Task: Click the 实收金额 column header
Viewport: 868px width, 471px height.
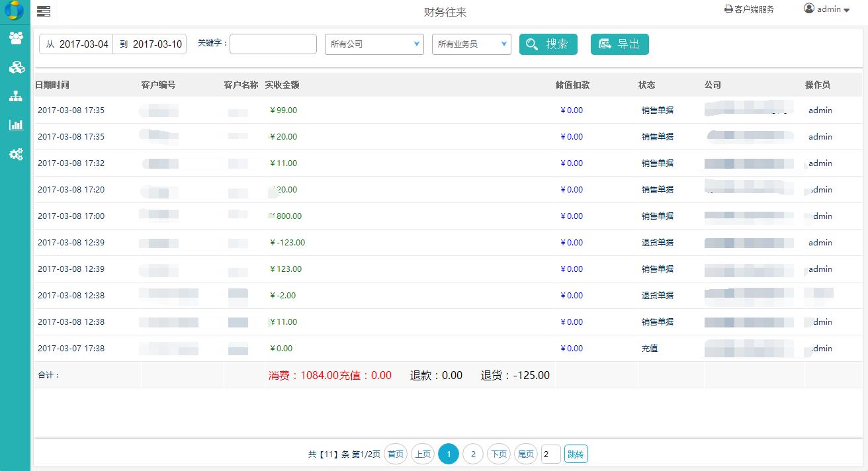Action: 282,85
